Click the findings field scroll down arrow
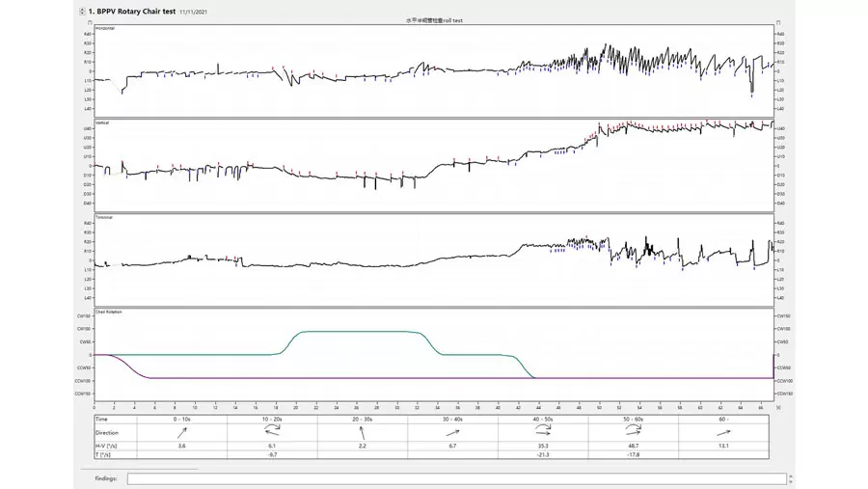868x489 pixels. [x=791, y=481]
